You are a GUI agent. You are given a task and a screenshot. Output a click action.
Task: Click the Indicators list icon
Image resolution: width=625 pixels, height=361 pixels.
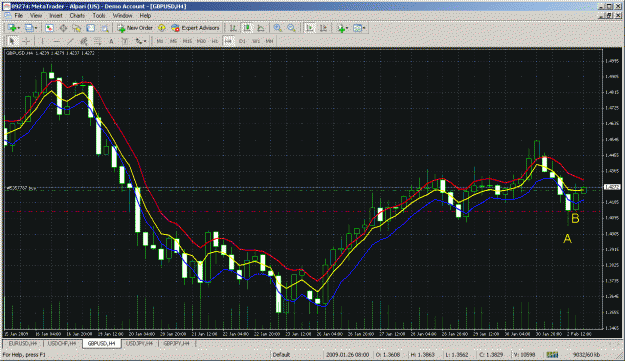(x=341, y=28)
